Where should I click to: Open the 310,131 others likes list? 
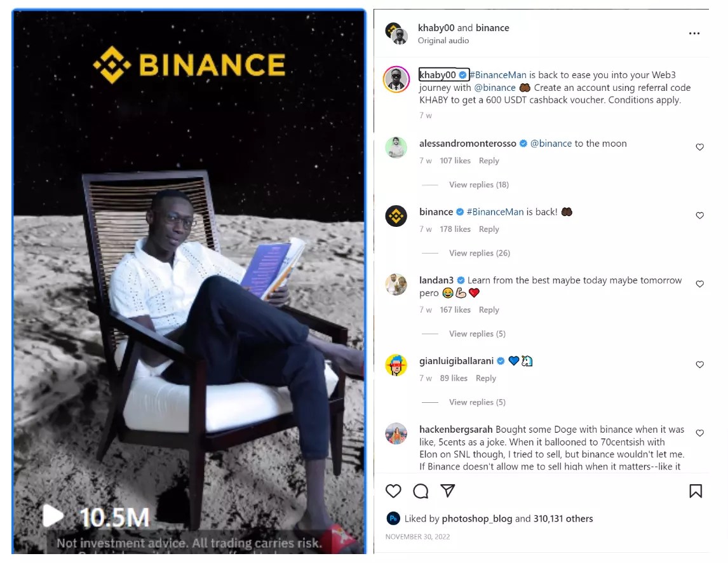563,519
